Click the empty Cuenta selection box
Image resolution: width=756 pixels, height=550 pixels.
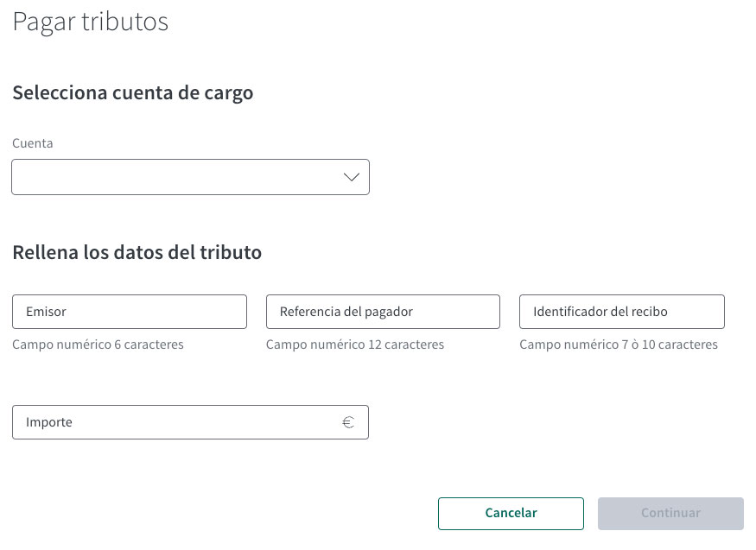click(173, 176)
